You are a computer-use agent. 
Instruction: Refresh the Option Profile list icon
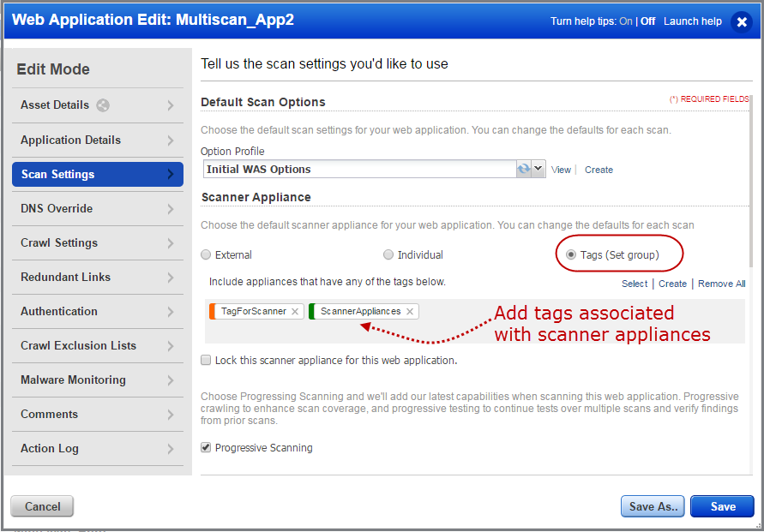pyautogui.click(x=524, y=169)
